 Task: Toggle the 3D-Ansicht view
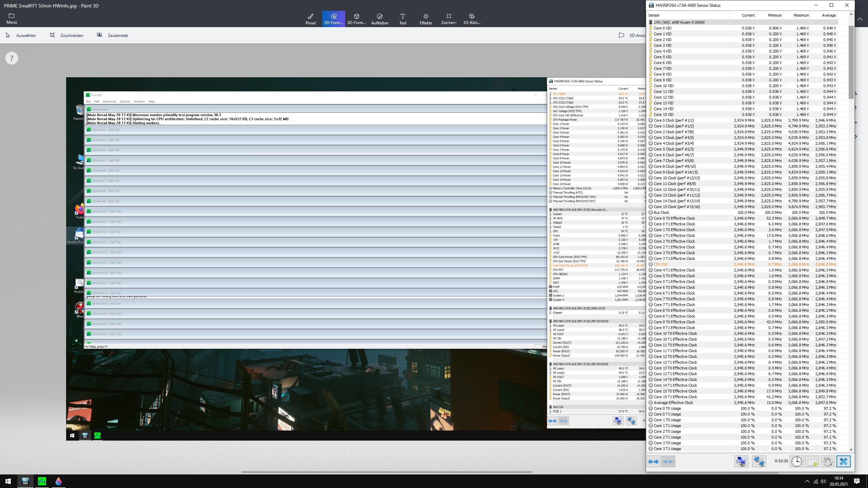pos(632,35)
